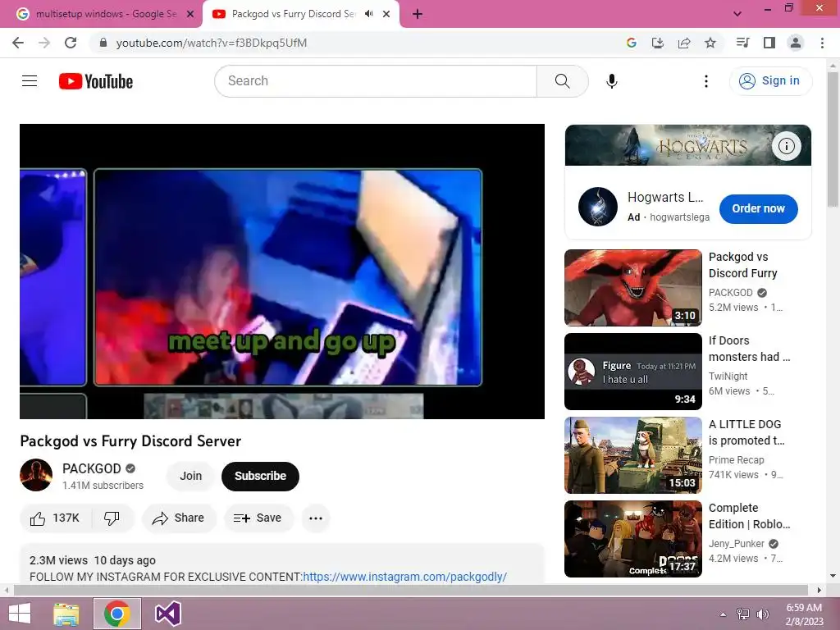Click the TwiNight channel name
Image resolution: width=840 pixels, height=630 pixels.
pyautogui.click(x=728, y=376)
